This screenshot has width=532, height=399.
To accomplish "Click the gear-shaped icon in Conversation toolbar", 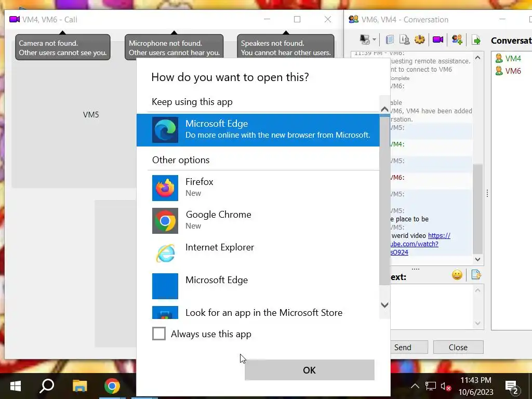I will tap(420, 39).
